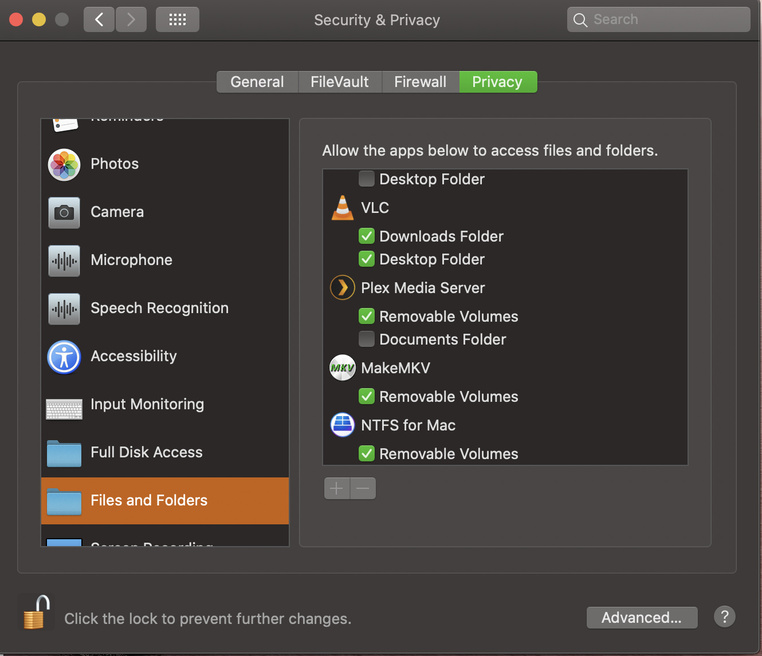The height and width of the screenshot is (656, 762).
Task: Uncheck VLC Downloads Folder access
Action: (366, 236)
